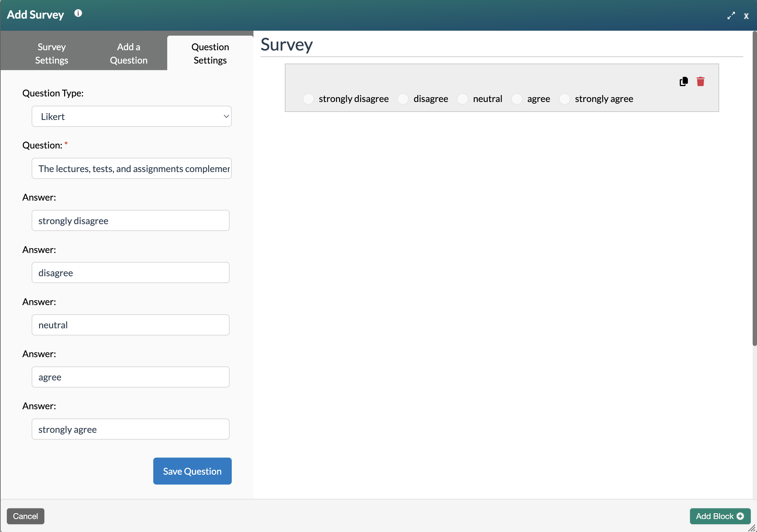Edit the strongly disagree answer field

pos(131,220)
